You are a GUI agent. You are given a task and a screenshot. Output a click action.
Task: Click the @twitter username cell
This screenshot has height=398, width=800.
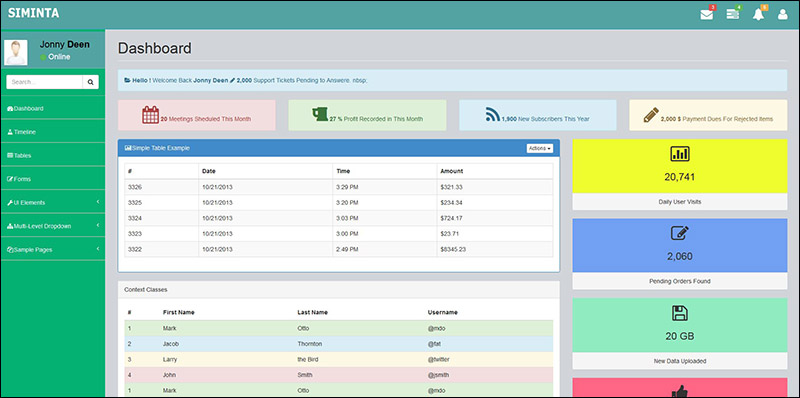coord(439,359)
